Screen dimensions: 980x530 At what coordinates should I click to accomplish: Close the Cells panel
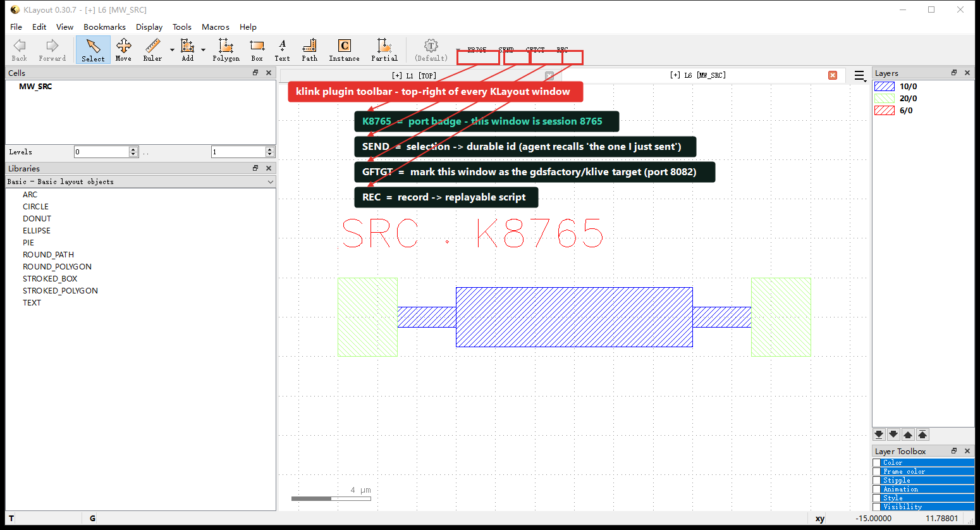[269, 73]
